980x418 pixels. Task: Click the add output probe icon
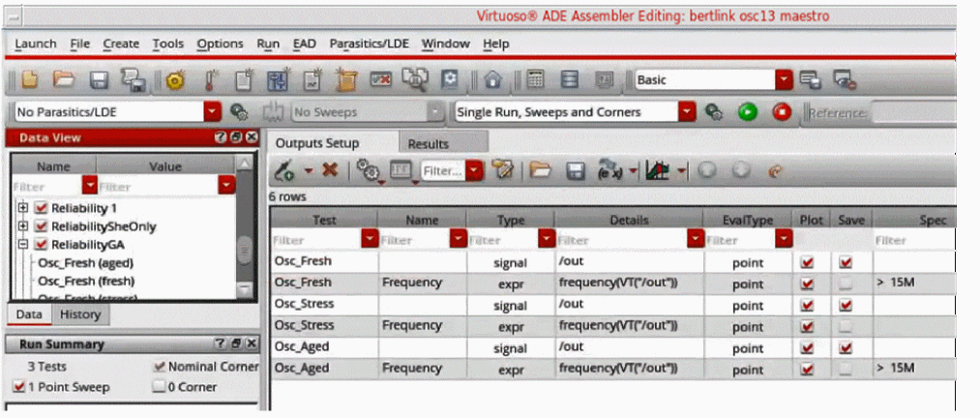pyautogui.click(x=286, y=170)
